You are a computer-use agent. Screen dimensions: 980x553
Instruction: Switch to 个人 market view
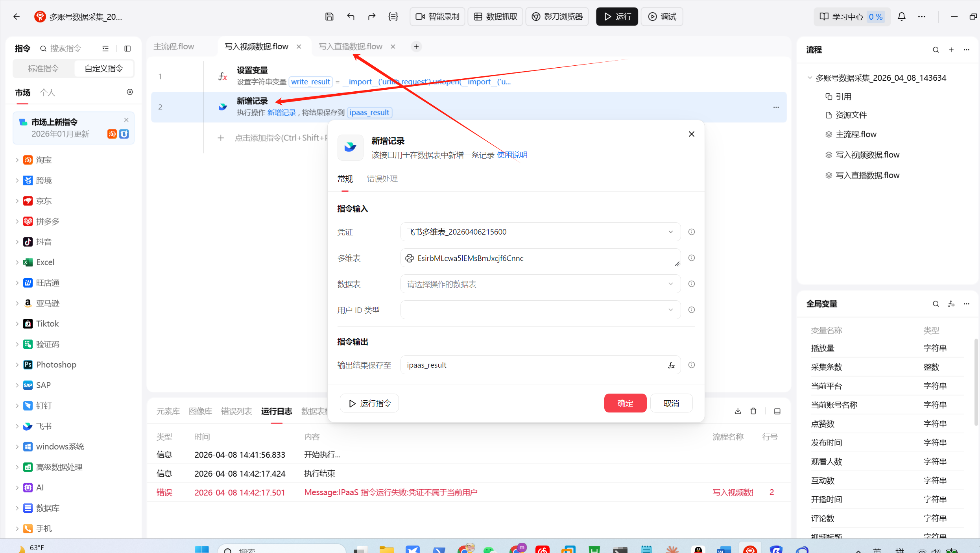(x=47, y=92)
